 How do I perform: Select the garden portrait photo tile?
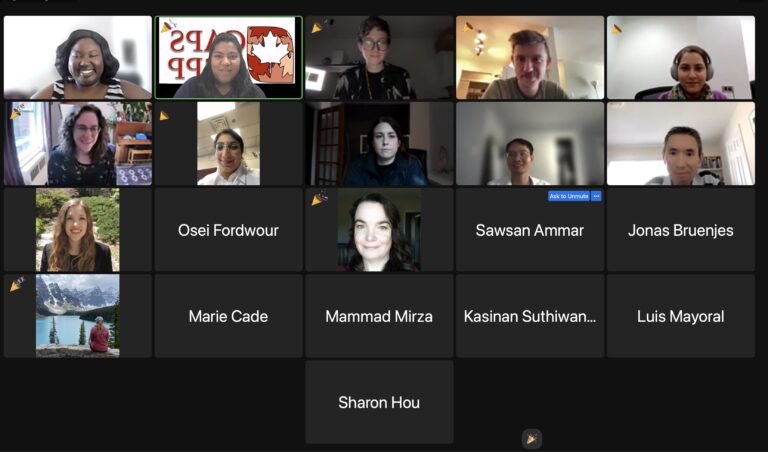[77, 230]
